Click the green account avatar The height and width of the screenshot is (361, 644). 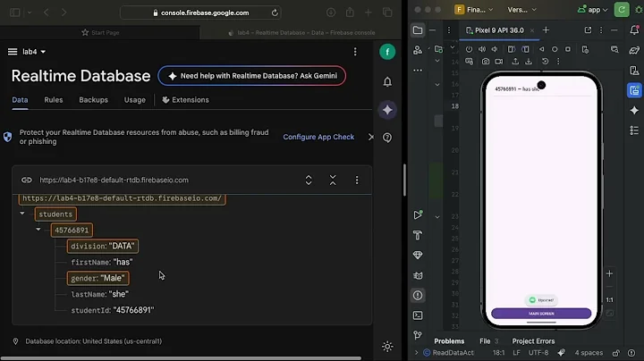click(387, 52)
